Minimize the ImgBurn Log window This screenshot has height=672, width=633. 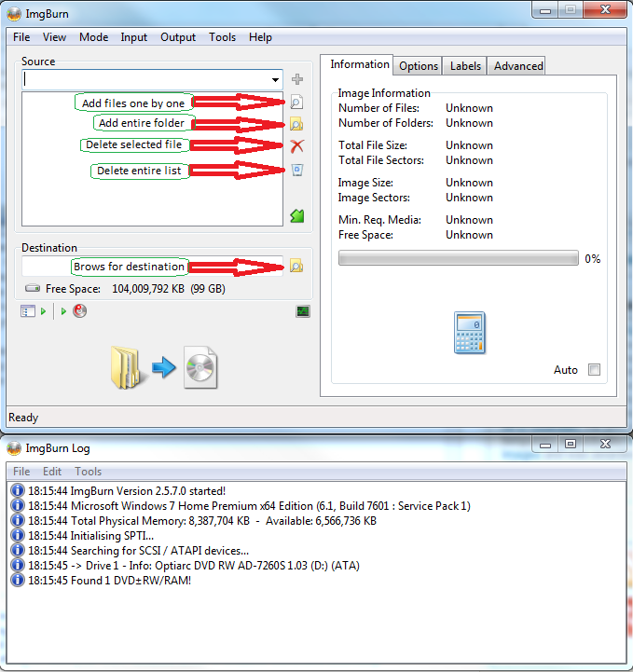(x=544, y=445)
